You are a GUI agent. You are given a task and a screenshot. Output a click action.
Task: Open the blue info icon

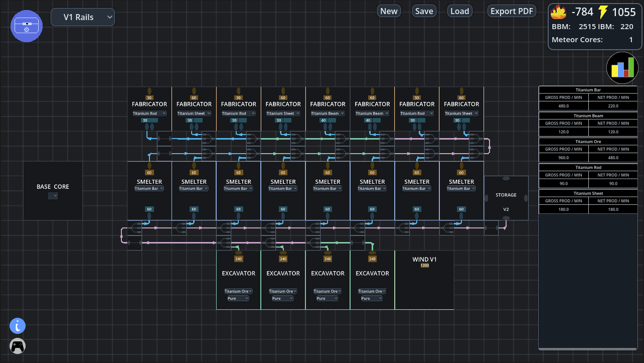tap(18, 326)
